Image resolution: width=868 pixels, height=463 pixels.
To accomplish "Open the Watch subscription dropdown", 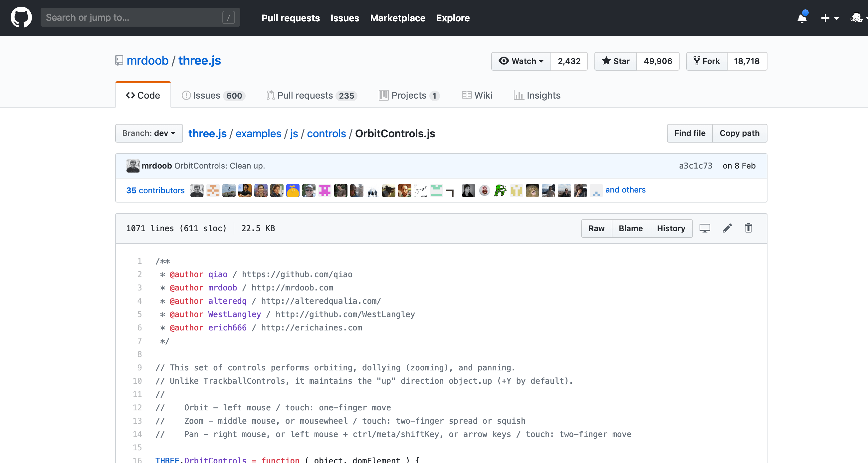I will pos(521,61).
